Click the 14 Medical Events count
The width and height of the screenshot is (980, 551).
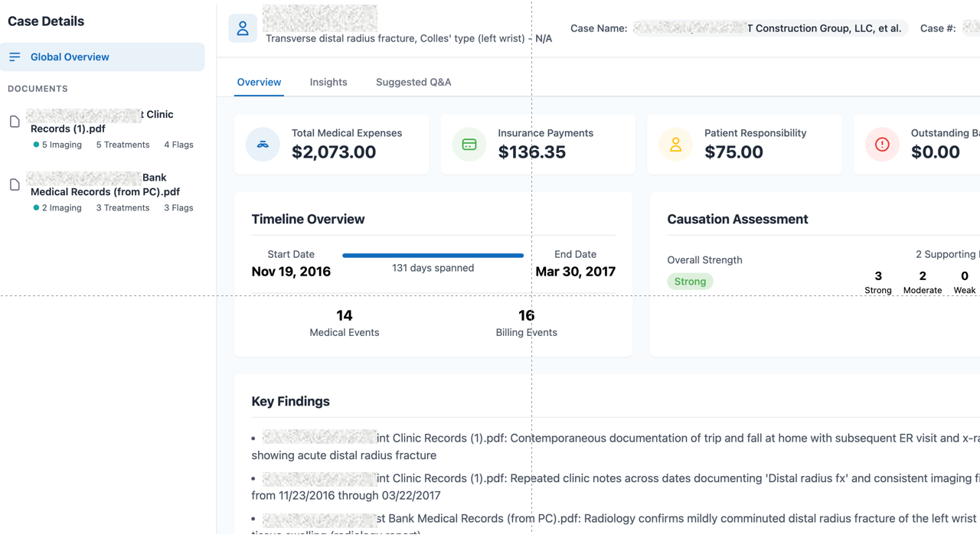pyautogui.click(x=345, y=315)
